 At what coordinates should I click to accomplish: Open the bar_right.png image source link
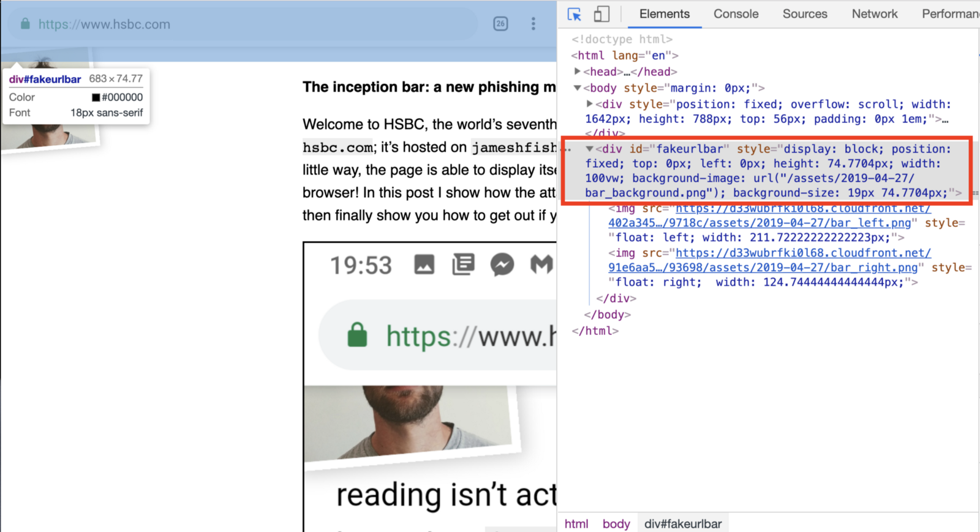tap(763, 268)
